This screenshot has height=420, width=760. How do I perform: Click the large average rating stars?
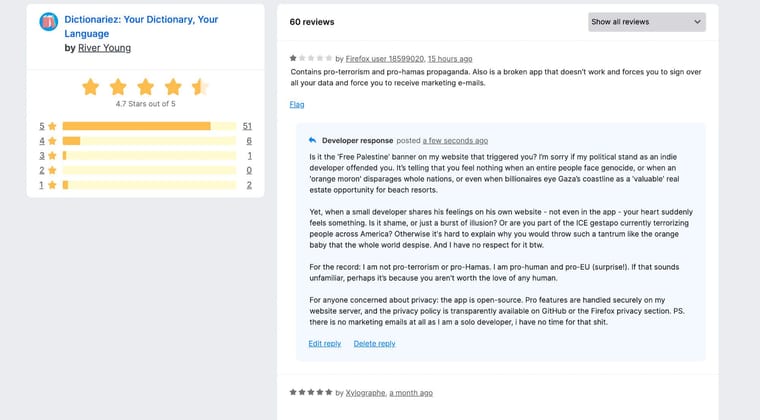point(145,87)
